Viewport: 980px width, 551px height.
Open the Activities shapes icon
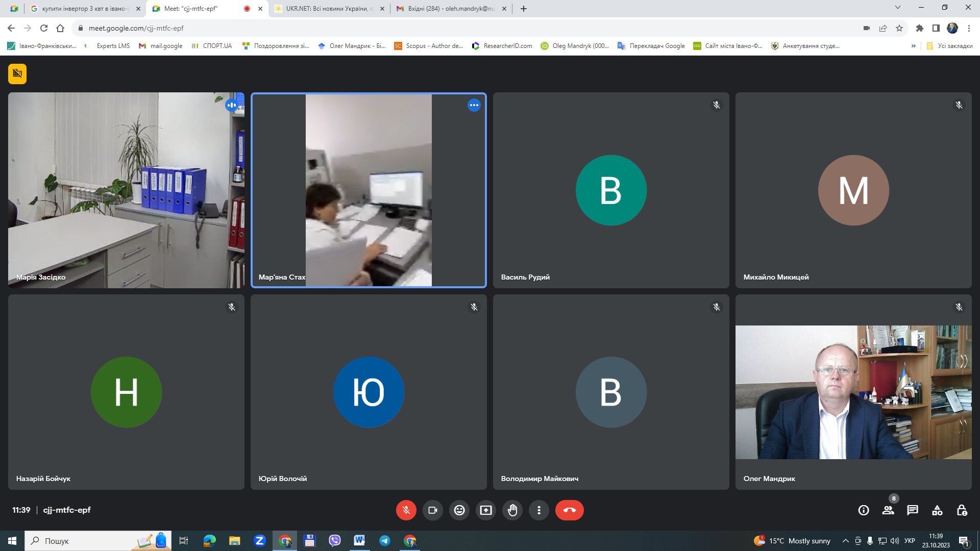click(937, 510)
